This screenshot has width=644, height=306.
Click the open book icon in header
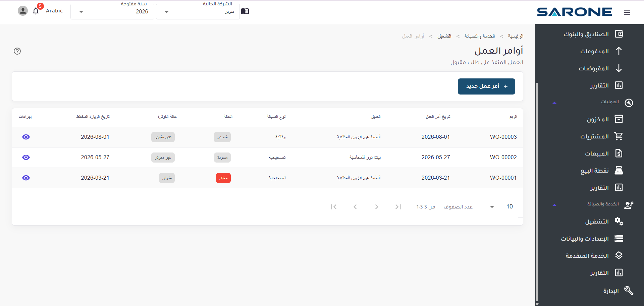pos(245,11)
